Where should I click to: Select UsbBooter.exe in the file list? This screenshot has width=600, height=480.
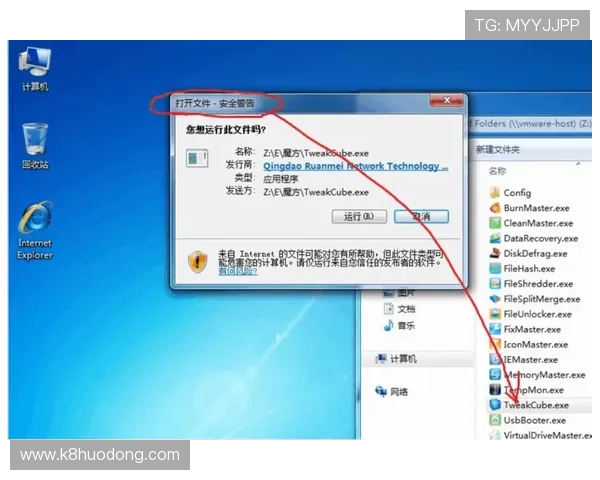535,421
